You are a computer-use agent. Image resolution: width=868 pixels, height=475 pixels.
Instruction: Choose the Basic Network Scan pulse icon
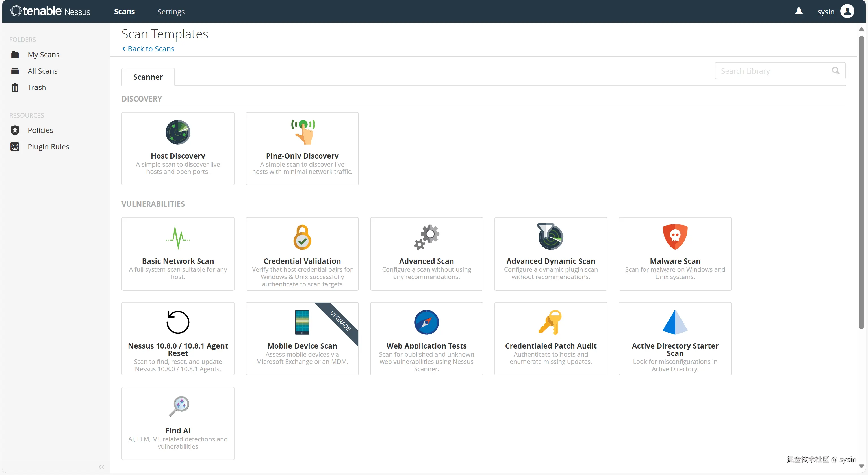(177, 237)
